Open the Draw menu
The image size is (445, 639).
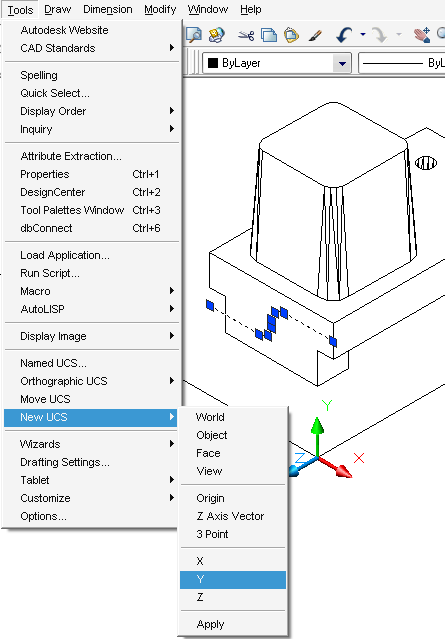click(x=57, y=9)
